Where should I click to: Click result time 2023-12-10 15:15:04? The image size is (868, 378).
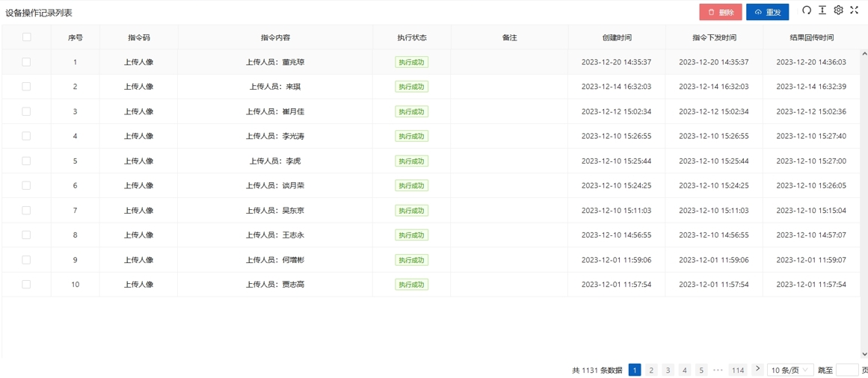click(811, 211)
